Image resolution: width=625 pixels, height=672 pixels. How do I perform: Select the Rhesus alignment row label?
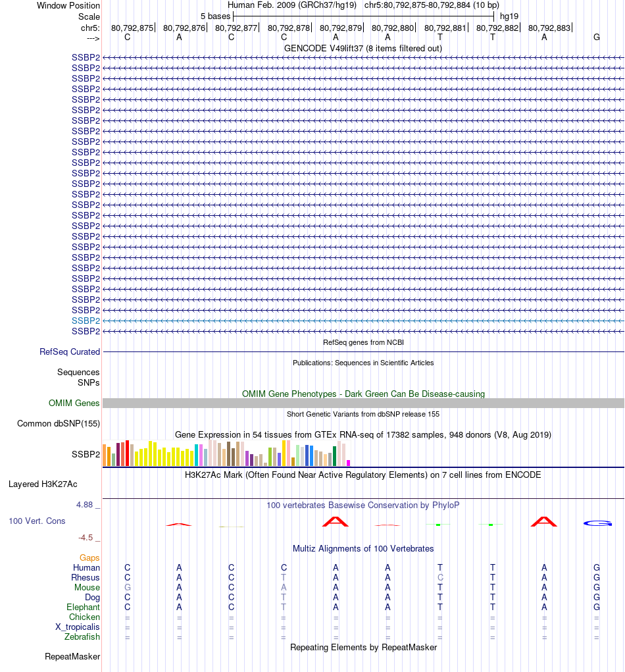(x=86, y=578)
